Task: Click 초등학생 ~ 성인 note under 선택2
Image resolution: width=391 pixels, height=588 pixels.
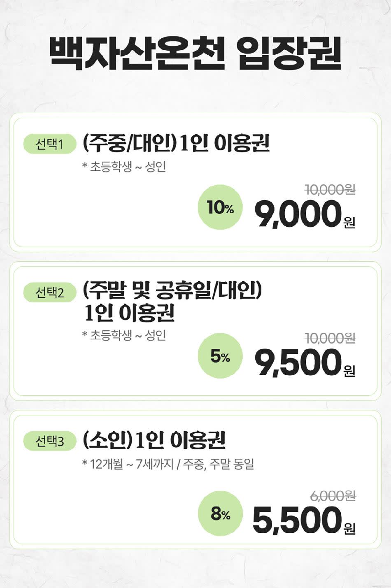Action: [x=124, y=335]
